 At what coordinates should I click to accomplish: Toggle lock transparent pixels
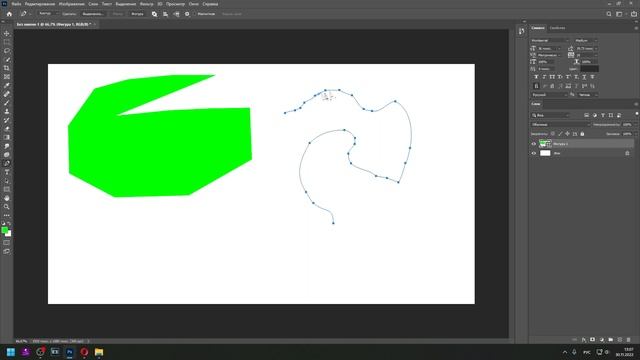(x=553, y=134)
